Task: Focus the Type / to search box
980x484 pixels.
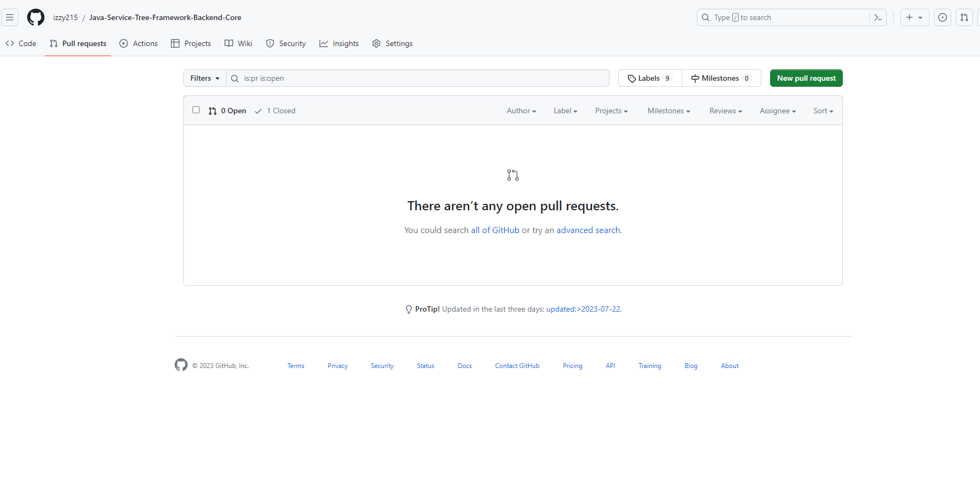Action: click(791, 17)
